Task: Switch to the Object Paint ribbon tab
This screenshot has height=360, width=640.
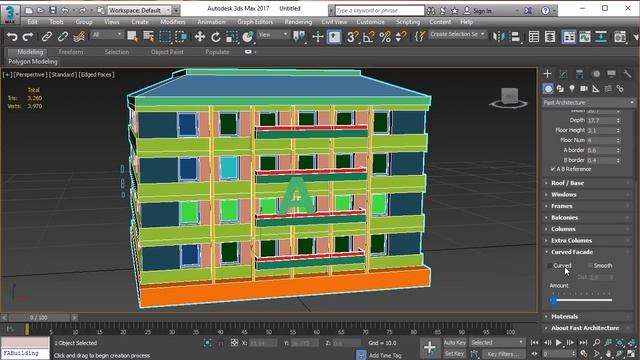Action: click(x=167, y=52)
